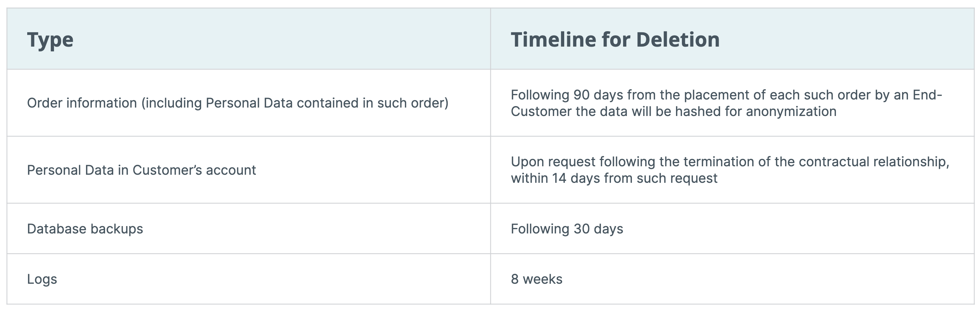Click the 'Following 30 days' cell

click(567, 229)
